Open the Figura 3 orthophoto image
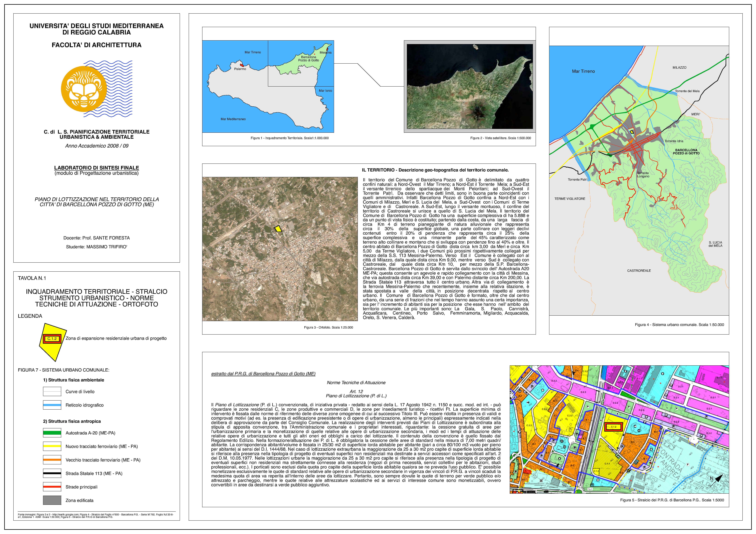This screenshot has height=534, width=756. point(280,249)
